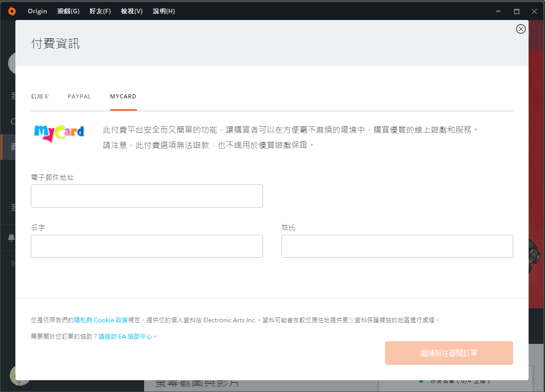
Task: Click the Origin logo icon
Action: 12,11
